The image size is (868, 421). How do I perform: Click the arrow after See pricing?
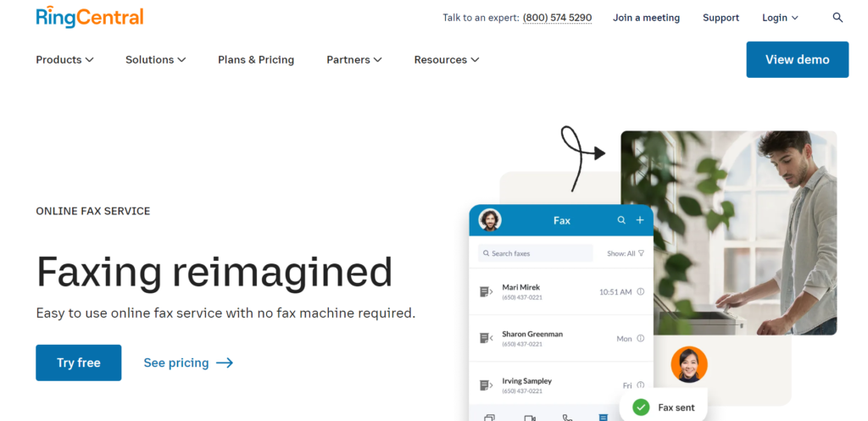point(224,363)
